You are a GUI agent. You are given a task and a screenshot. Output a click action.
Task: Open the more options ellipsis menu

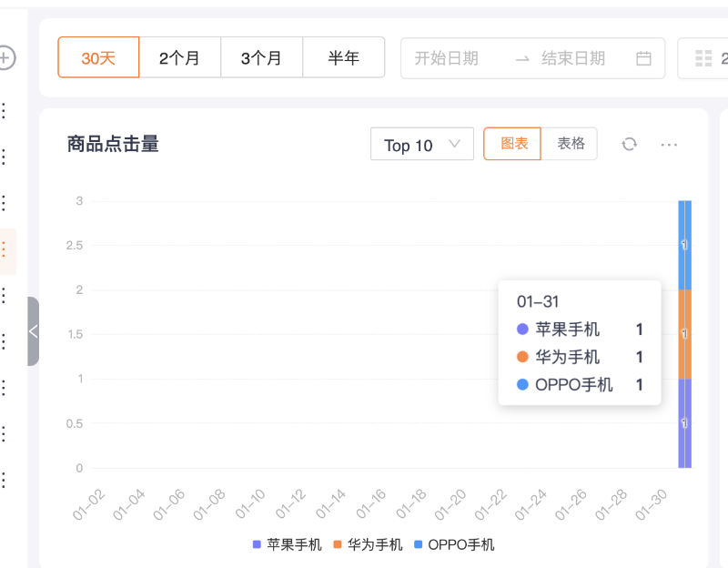(669, 145)
